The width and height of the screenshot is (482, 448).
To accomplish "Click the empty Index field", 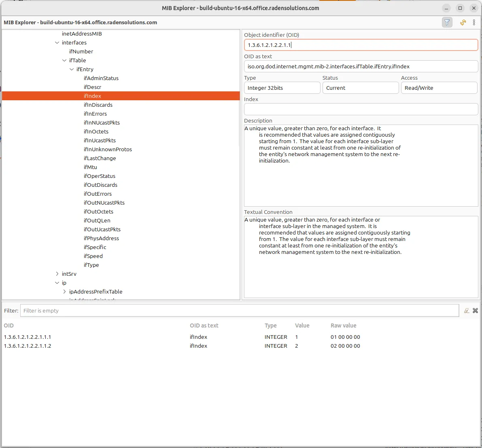I will [360, 109].
